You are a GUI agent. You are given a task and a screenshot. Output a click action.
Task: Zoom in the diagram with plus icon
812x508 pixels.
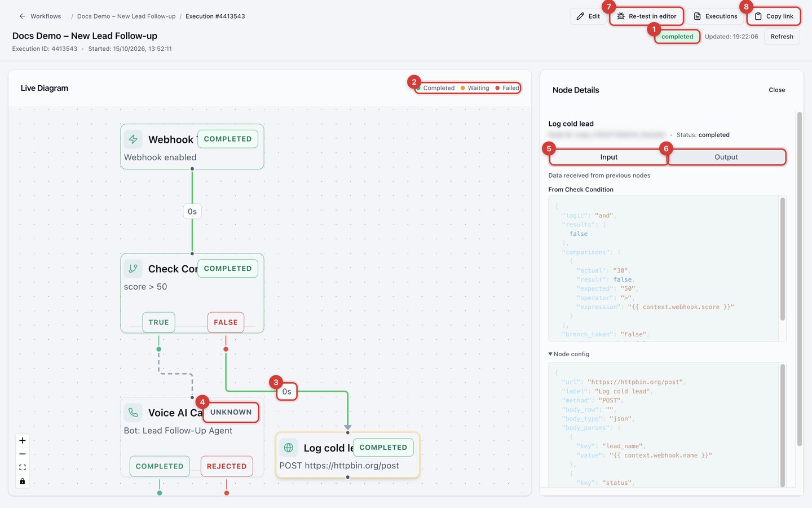pos(23,440)
